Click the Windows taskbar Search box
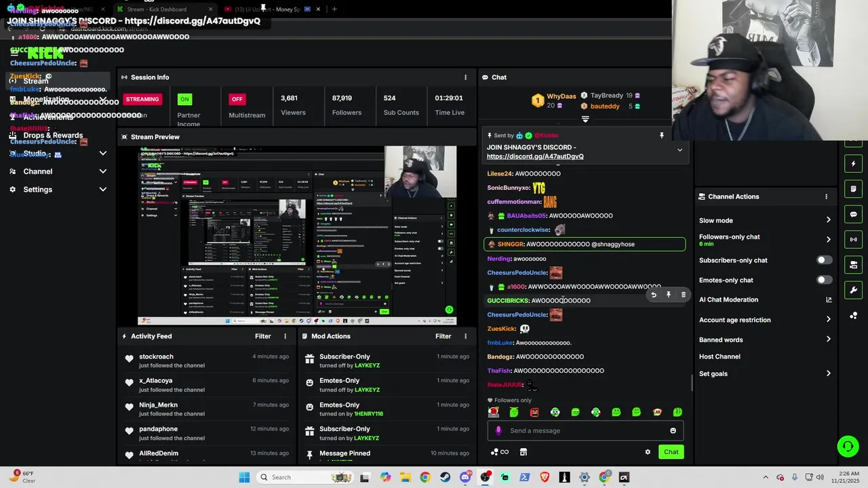Viewport: 868px width, 488px height. 305,477
